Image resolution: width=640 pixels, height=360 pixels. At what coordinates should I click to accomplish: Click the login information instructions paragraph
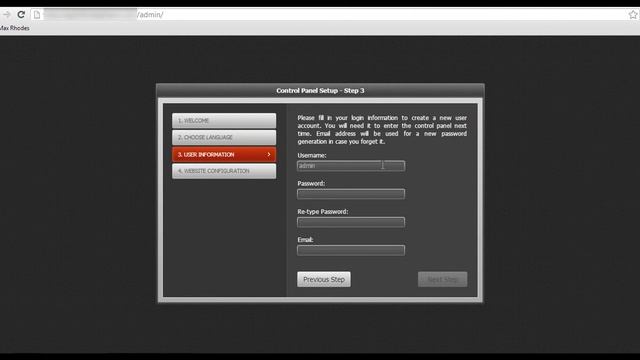382,130
